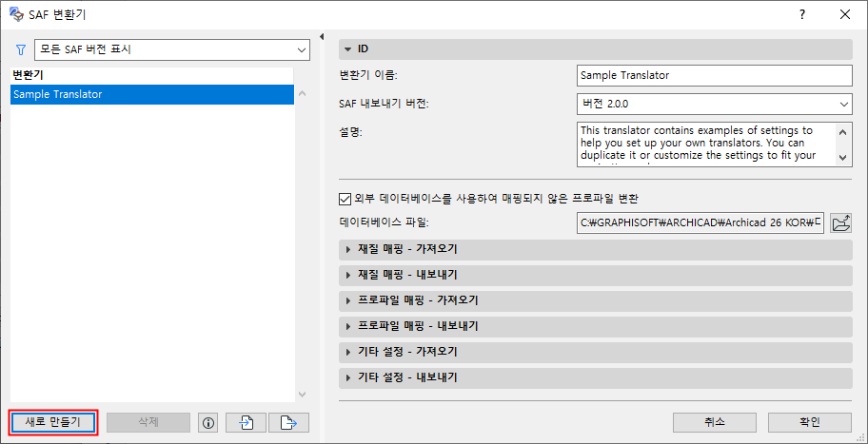Open translator info icon button
868x444 pixels.
(x=208, y=423)
